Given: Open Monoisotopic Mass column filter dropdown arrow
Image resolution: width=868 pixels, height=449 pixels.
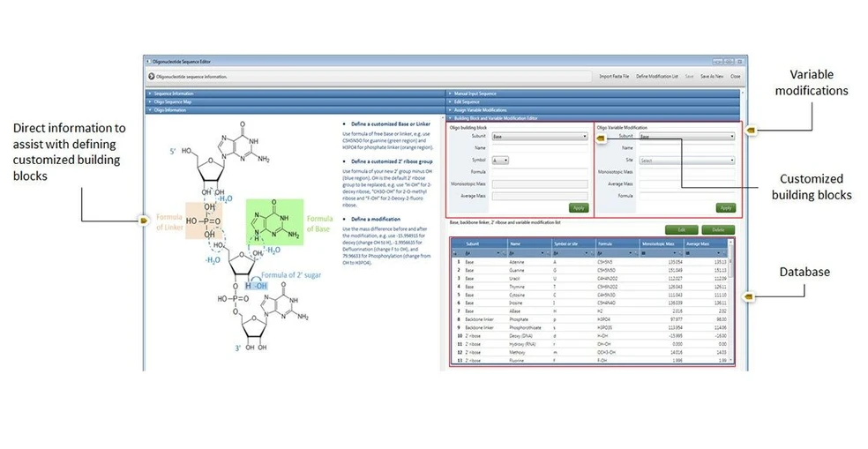Looking at the screenshot, I should [x=675, y=253].
